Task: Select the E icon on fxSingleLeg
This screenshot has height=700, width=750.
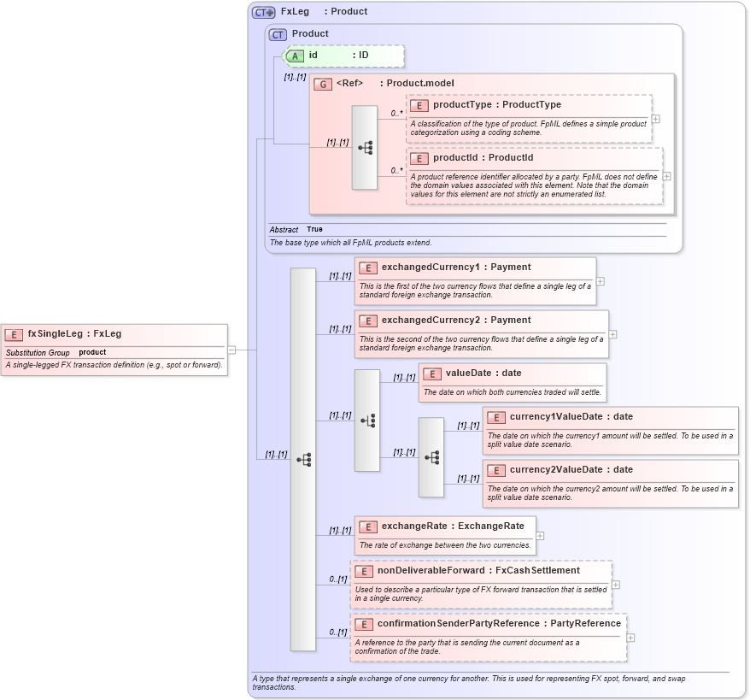Action: [x=15, y=333]
